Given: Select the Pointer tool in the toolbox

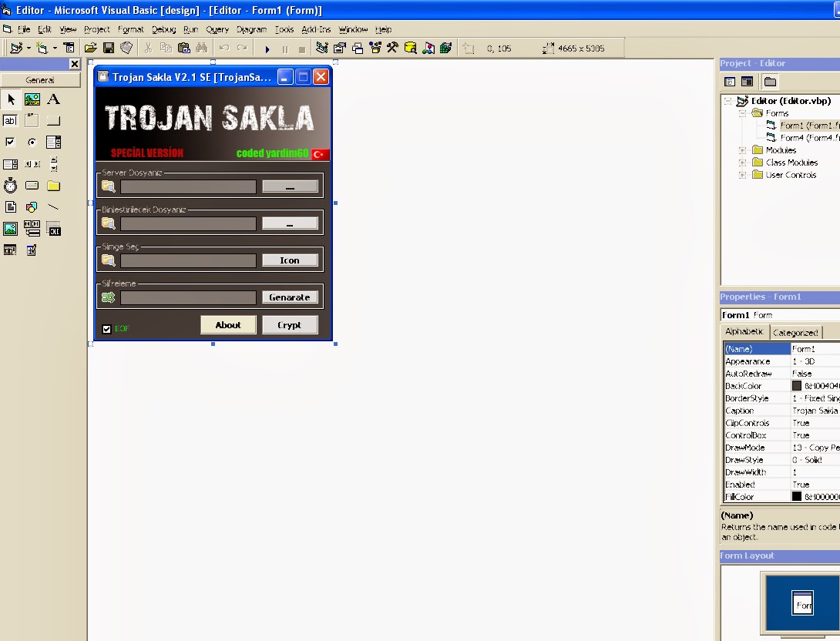Looking at the screenshot, I should point(11,99).
